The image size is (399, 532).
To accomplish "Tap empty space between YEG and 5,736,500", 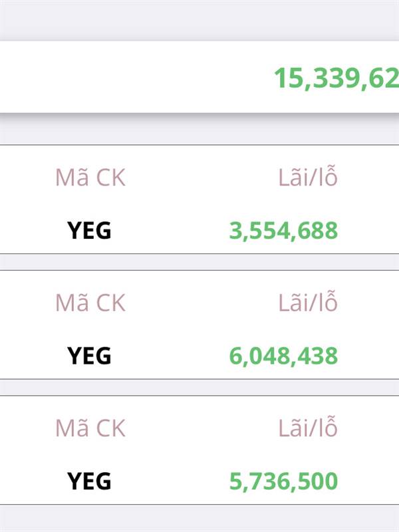I will [170, 481].
